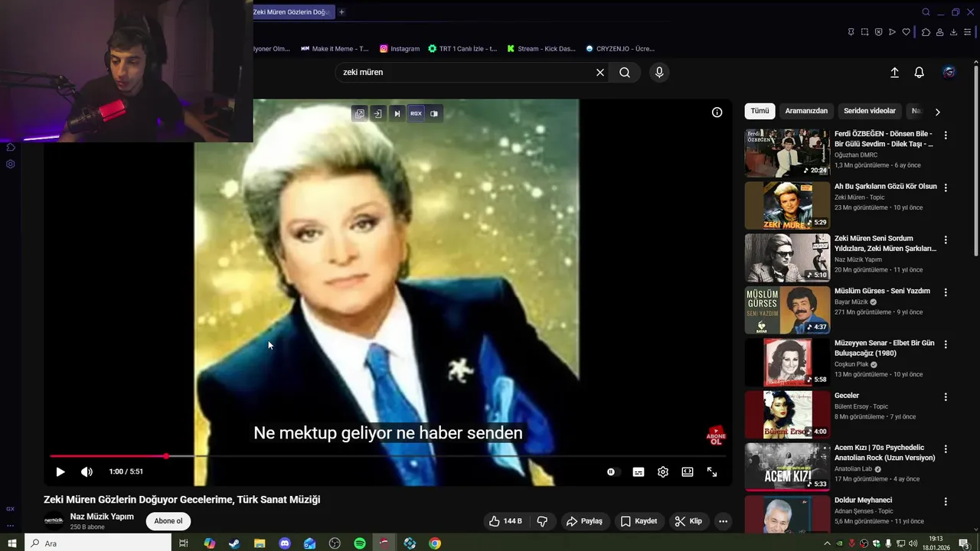Image resolution: width=980 pixels, height=551 pixels.
Task: Open Ferdi Özbeğen video thumbnail
Action: coord(787,153)
